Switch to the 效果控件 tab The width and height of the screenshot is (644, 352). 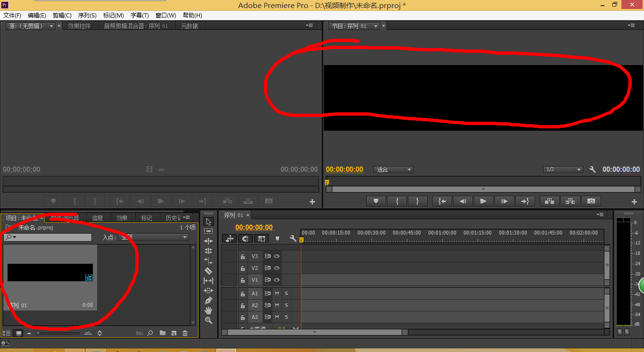tap(79, 26)
